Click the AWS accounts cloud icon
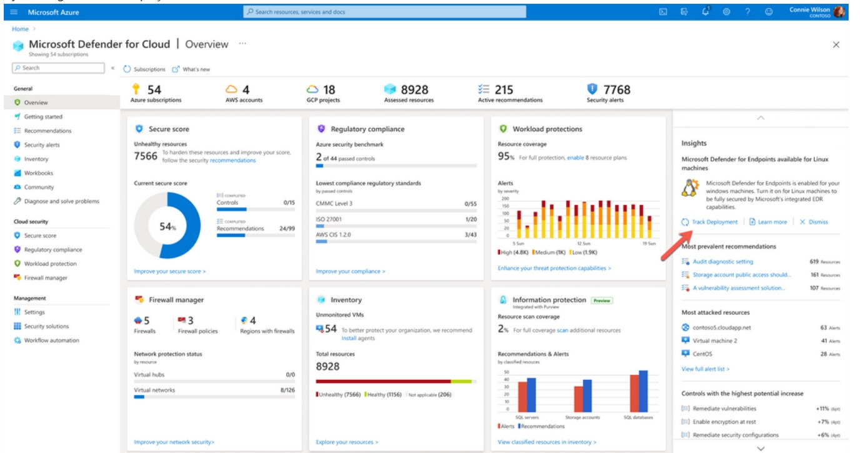The height and width of the screenshot is (453, 868). [232, 89]
